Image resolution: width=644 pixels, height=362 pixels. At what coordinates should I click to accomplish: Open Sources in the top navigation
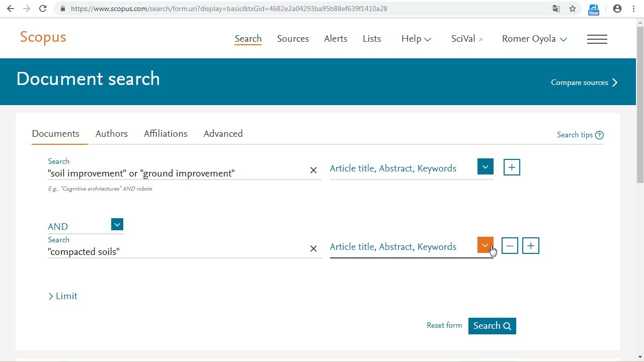(293, 39)
